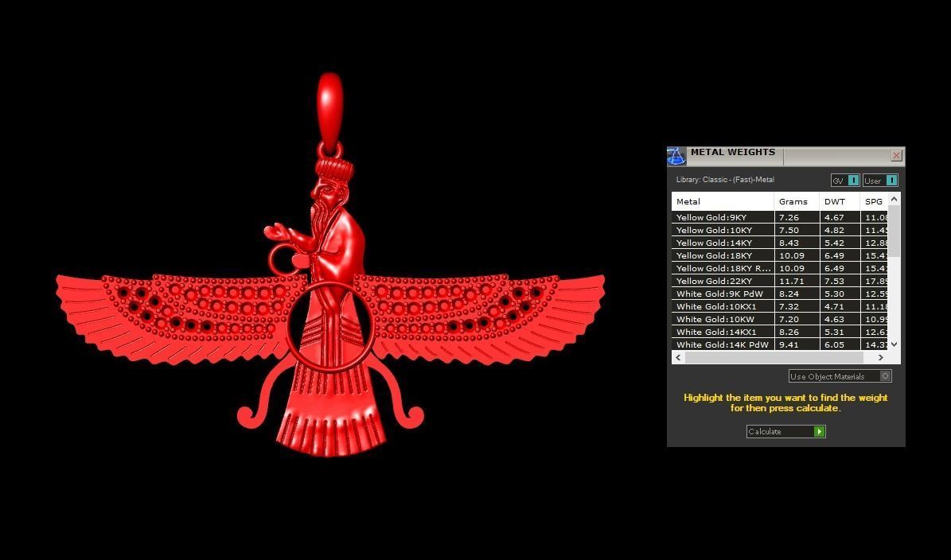
Task: Click the 5.42 DWT value
Action: pos(834,243)
